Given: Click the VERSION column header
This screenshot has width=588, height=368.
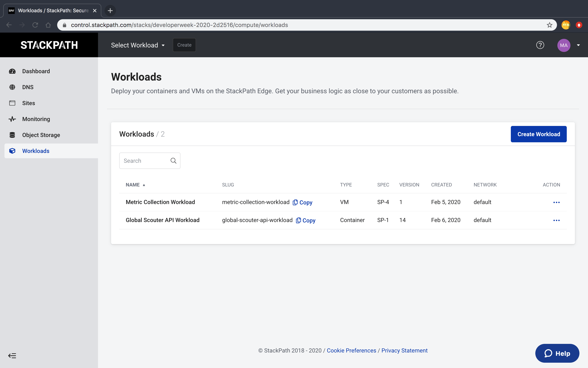Looking at the screenshot, I should point(409,185).
